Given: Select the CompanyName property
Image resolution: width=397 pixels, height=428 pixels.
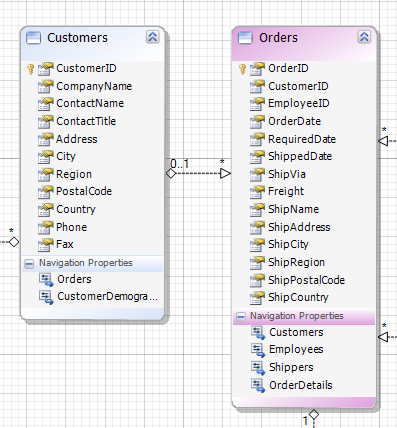Looking at the screenshot, I should (94, 86).
